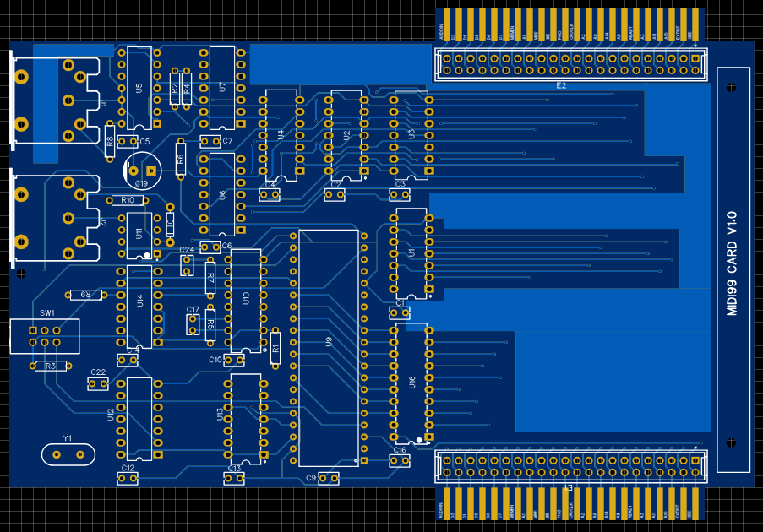Select the R3 resistor below SW1
Viewport: 763px width, 532px height.
tap(51, 366)
